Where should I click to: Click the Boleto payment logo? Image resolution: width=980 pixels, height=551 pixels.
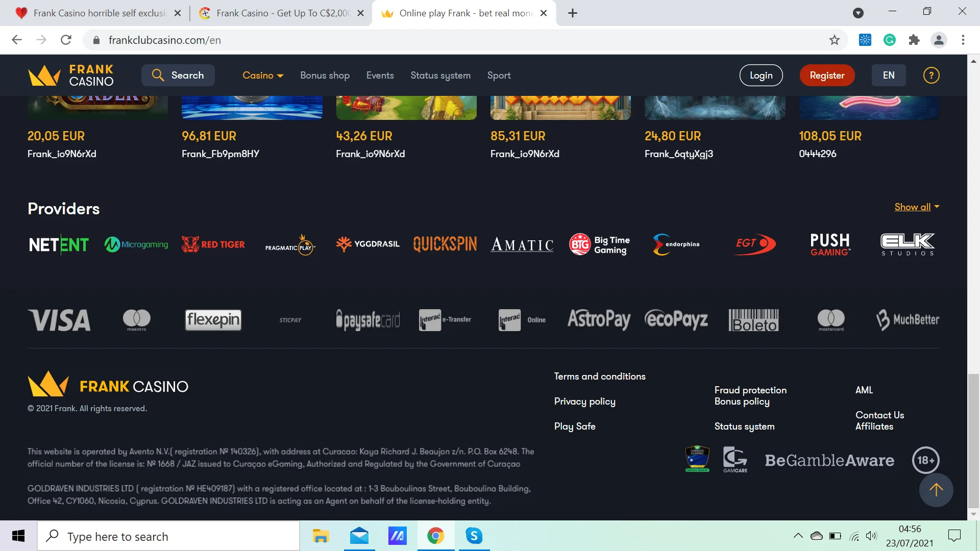(x=754, y=320)
